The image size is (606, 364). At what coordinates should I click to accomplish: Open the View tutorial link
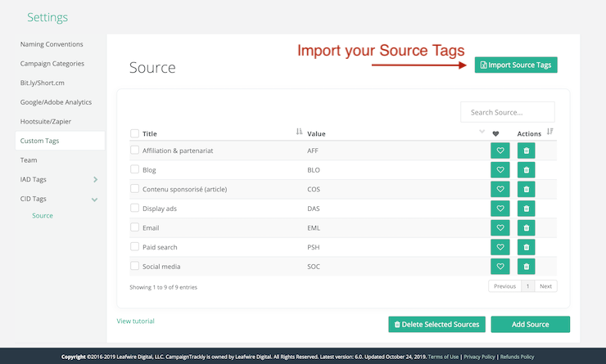tap(135, 321)
